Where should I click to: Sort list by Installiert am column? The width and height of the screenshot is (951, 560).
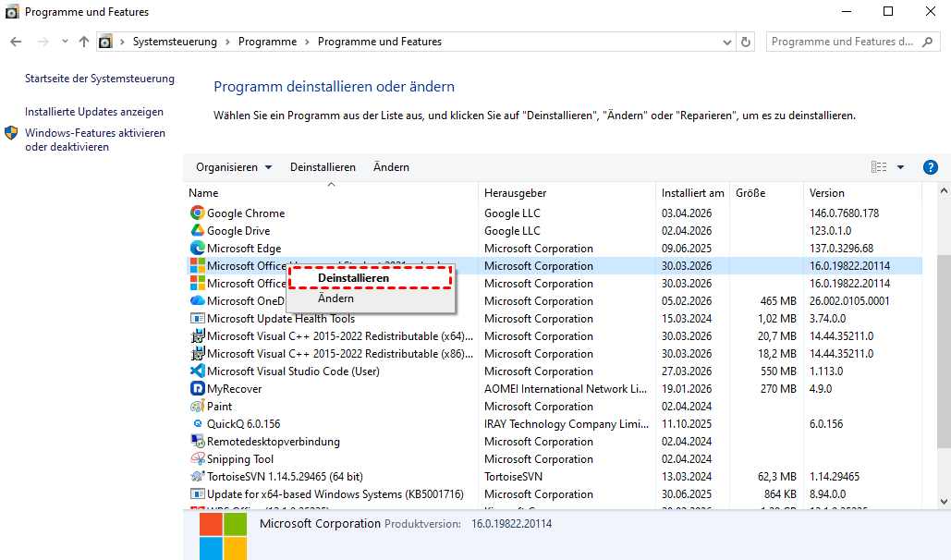pos(692,193)
